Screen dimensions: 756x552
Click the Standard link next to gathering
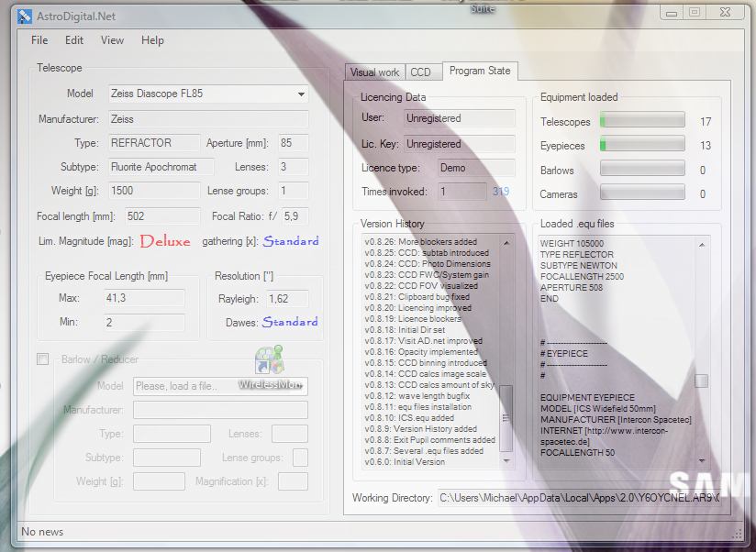tap(291, 241)
